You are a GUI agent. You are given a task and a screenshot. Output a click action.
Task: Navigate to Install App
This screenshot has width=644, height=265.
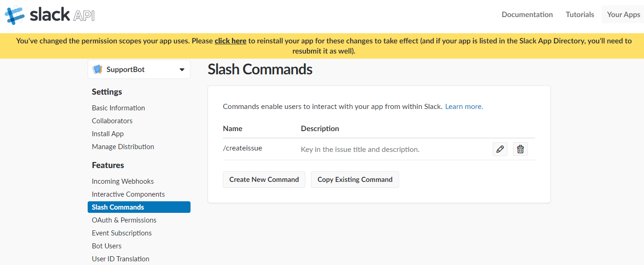pos(107,134)
